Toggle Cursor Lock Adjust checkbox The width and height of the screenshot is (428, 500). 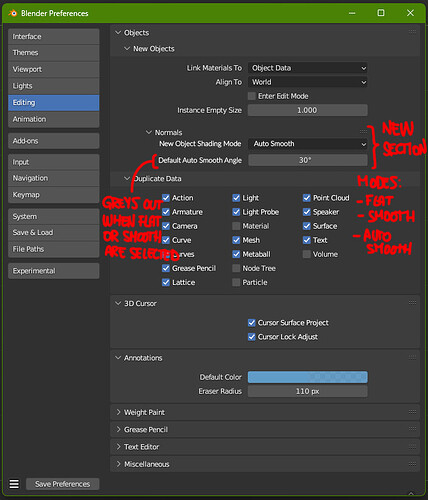[x=252, y=337]
